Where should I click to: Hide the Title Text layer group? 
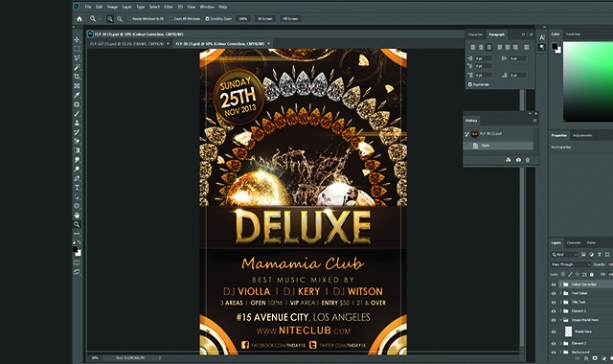click(x=554, y=303)
